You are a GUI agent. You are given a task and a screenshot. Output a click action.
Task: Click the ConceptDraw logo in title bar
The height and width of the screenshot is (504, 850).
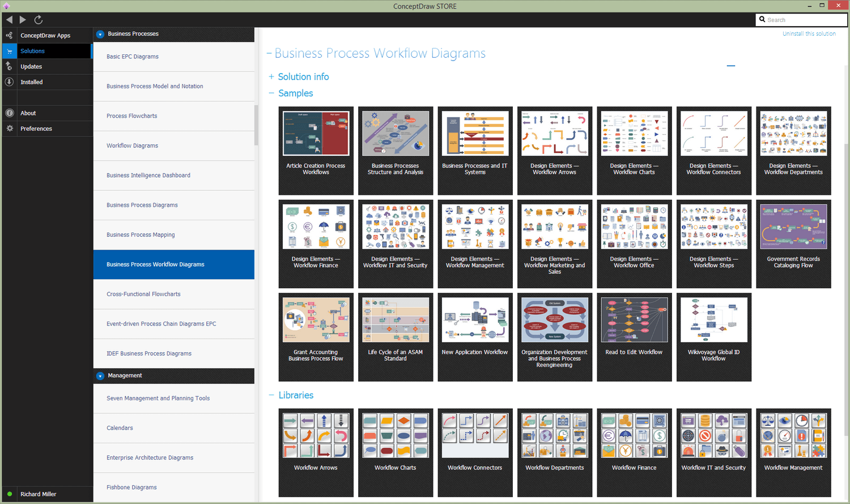[x=6, y=6]
